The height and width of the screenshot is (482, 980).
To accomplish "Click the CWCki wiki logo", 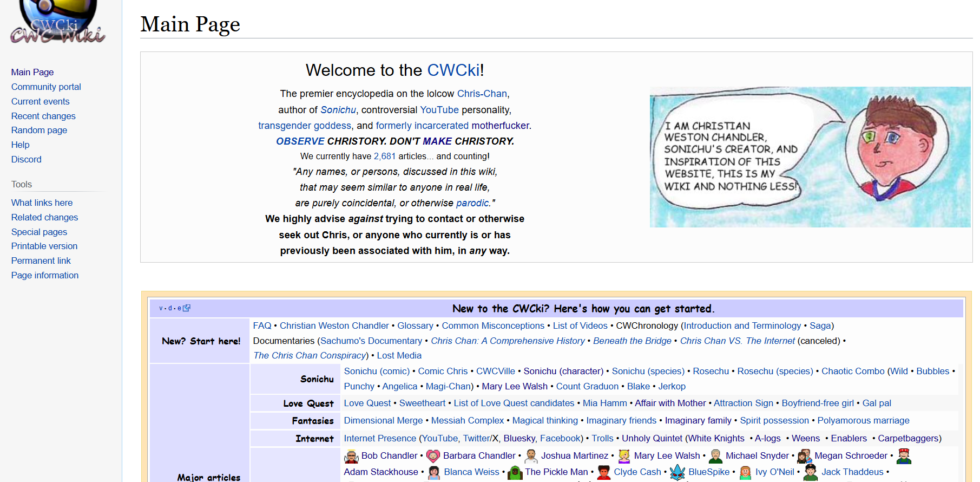I will (58, 22).
